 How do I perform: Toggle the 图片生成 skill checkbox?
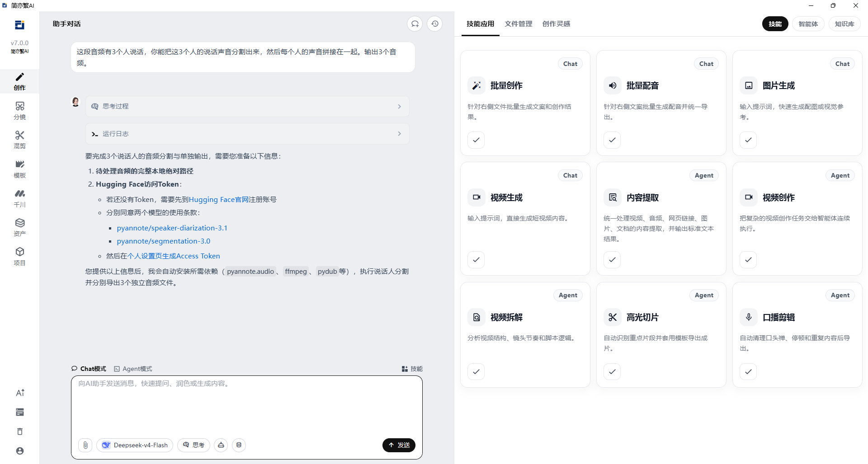click(748, 140)
